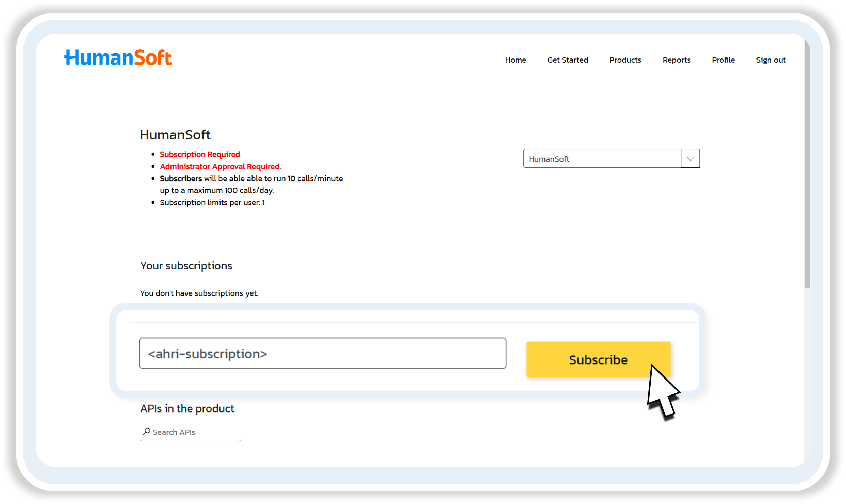846x504 pixels.
Task: Open the HumanSoft product combo box
Action: click(602, 158)
